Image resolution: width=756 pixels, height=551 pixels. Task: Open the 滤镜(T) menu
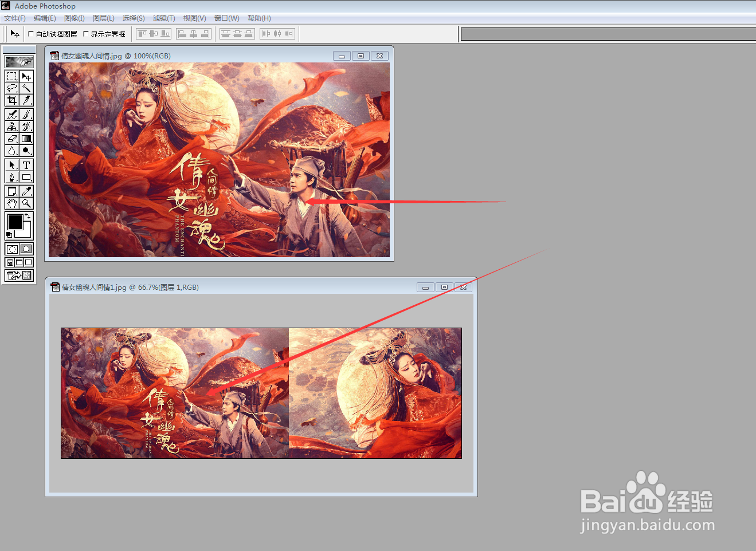click(164, 18)
